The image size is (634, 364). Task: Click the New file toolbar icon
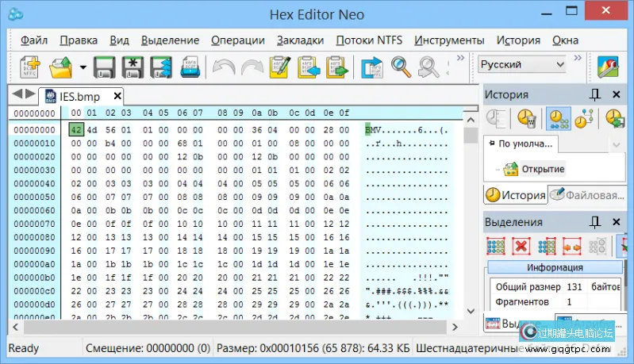click(x=30, y=67)
